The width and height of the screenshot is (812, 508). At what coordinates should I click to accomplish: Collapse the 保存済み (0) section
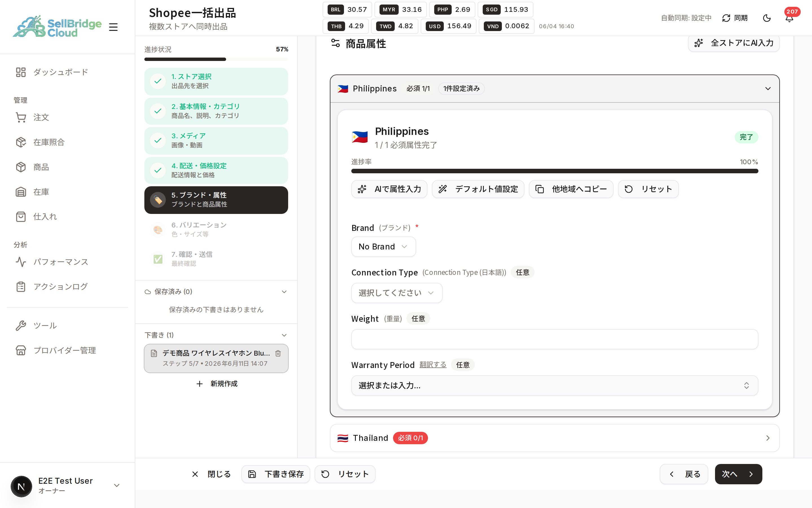[x=216, y=292]
